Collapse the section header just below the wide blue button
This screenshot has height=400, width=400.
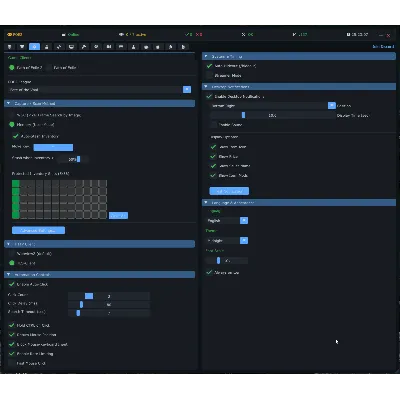(x=100, y=244)
